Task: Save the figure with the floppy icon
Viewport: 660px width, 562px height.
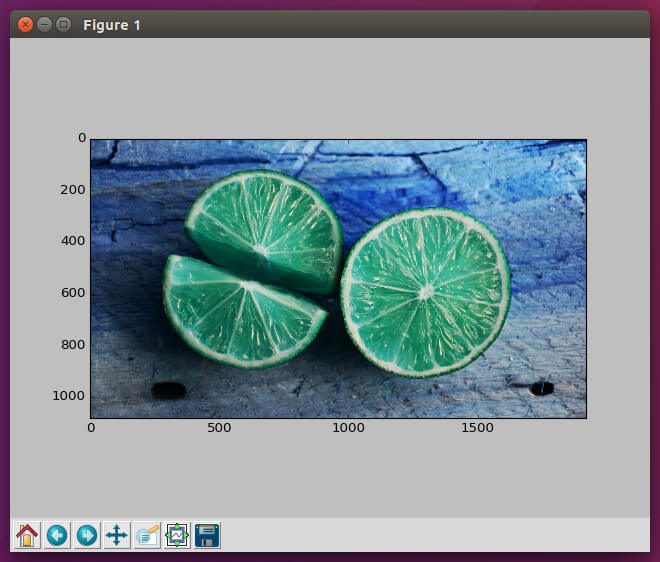Action: coord(207,535)
